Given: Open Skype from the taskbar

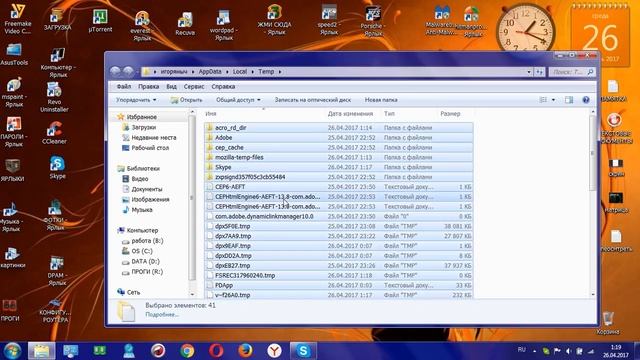Looking at the screenshot, I should tap(303, 351).
